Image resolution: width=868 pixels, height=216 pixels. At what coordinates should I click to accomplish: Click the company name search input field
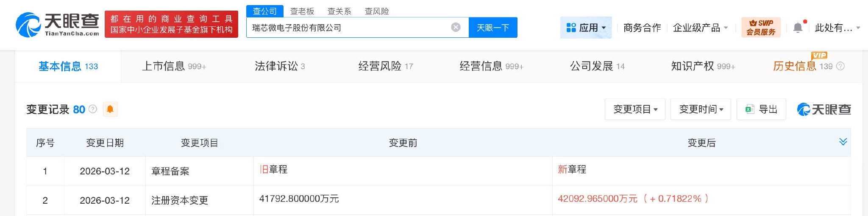(348, 28)
